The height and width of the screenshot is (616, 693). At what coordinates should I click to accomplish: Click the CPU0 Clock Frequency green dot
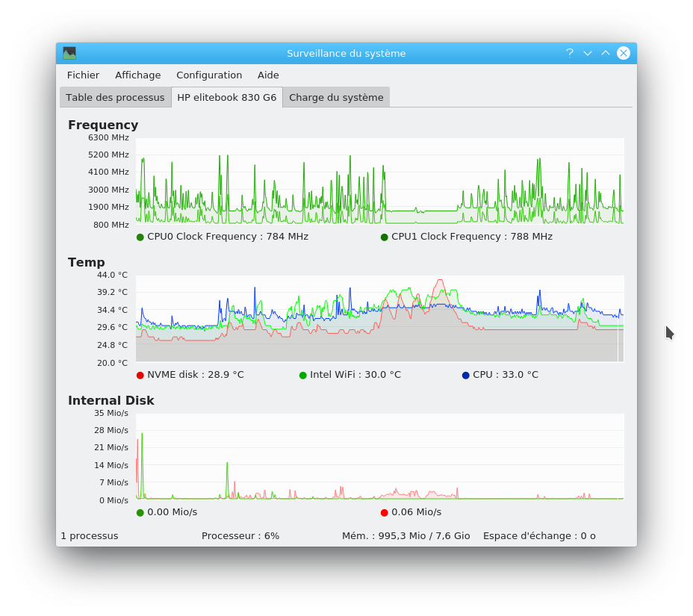[140, 237]
